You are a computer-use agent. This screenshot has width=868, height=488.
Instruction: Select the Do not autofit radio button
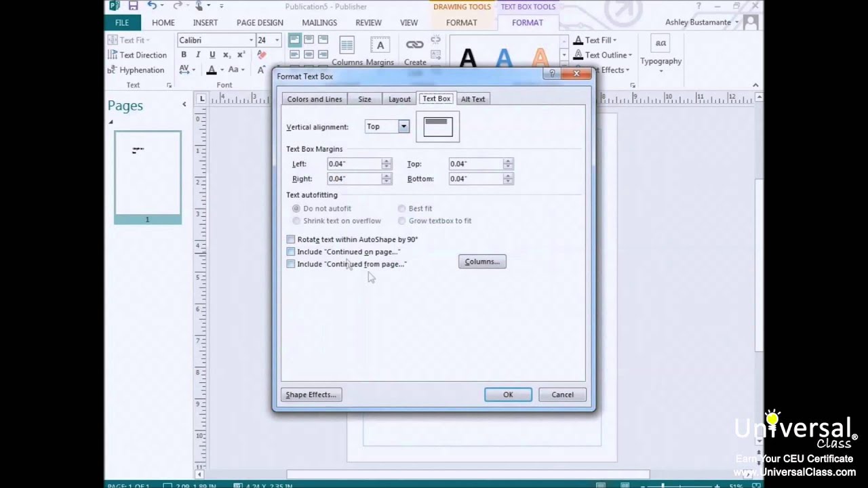click(296, 209)
